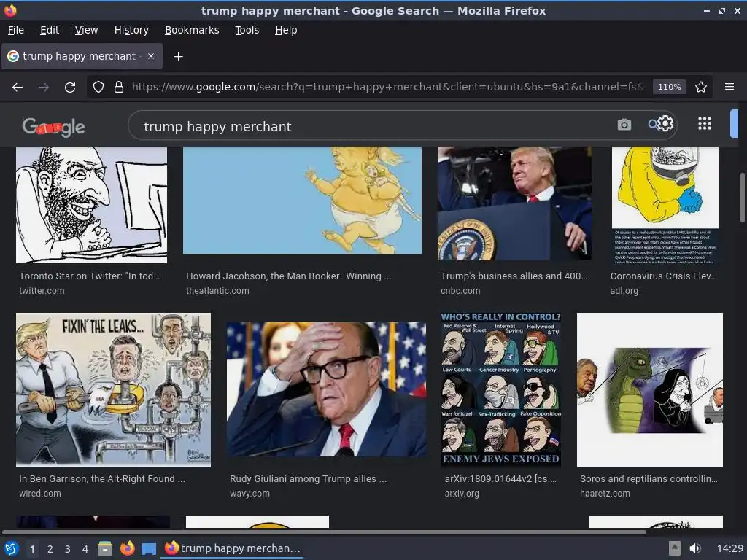Open the Edit menu
The width and height of the screenshot is (747, 560).
point(50,30)
